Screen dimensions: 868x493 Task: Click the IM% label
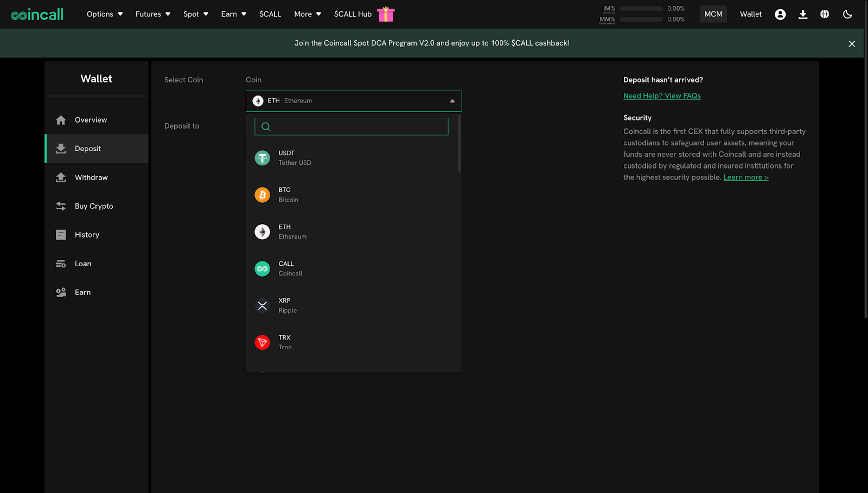pyautogui.click(x=609, y=9)
